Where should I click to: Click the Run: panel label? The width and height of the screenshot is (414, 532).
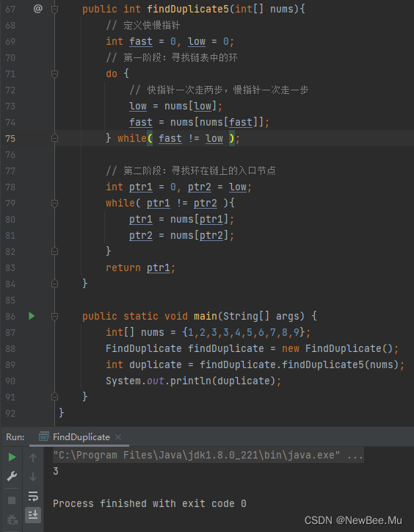point(15,437)
